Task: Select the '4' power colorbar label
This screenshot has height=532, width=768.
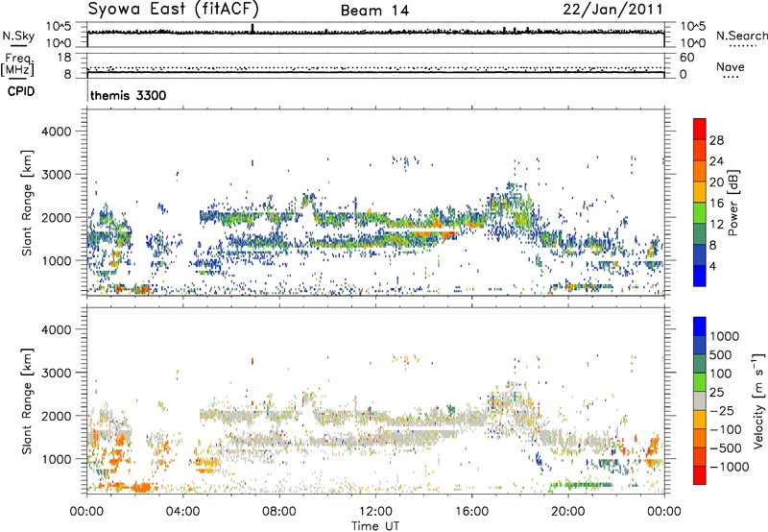Action: coord(713,266)
